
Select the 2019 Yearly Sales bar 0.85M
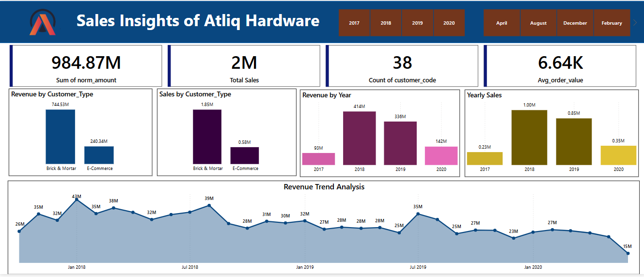pyautogui.click(x=574, y=141)
